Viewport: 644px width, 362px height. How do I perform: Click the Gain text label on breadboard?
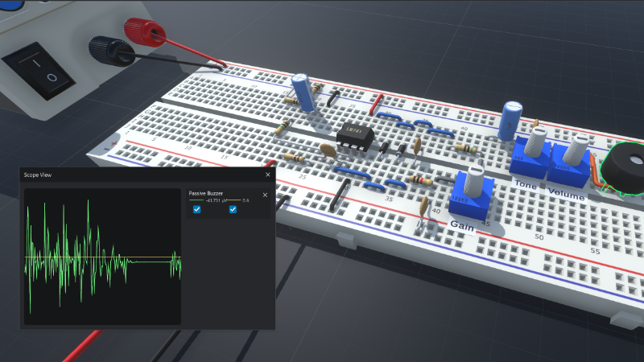(x=465, y=225)
